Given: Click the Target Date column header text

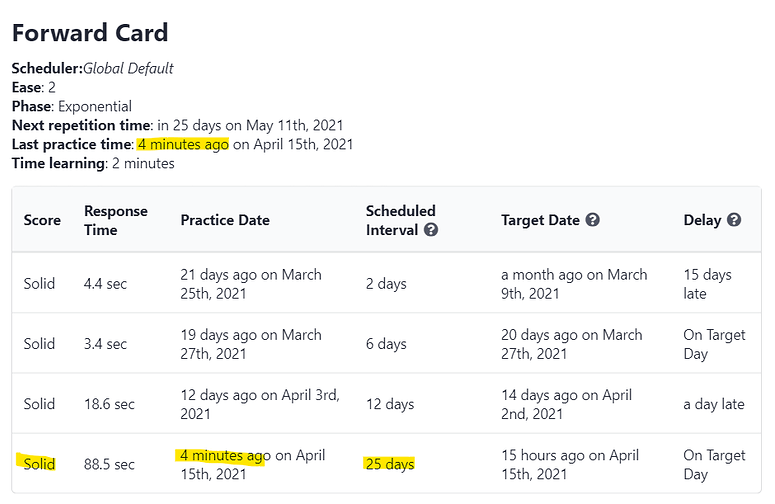Looking at the screenshot, I should (x=540, y=220).
